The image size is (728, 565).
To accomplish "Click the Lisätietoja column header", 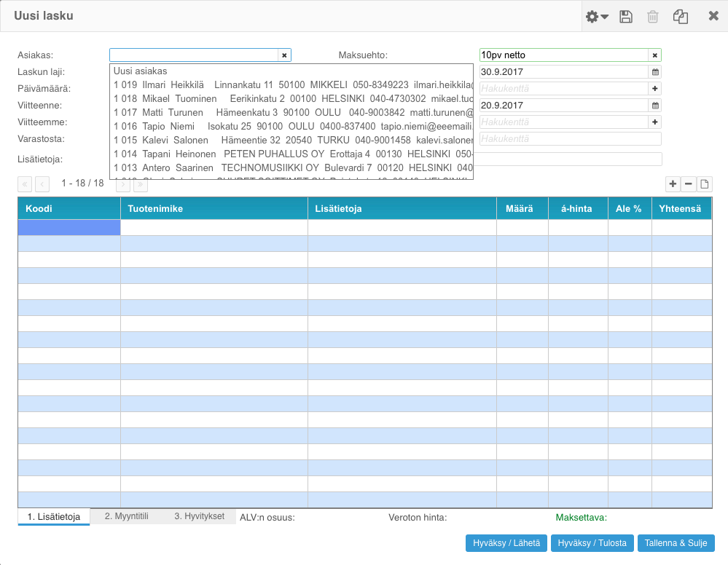I will pyautogui.click(x=402, y=209).
